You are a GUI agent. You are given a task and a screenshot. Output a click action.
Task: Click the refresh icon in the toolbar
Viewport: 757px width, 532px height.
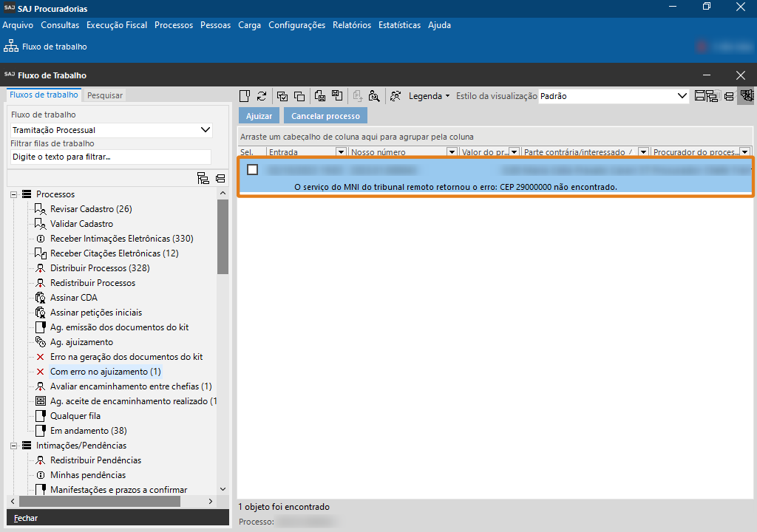(262, 96)
